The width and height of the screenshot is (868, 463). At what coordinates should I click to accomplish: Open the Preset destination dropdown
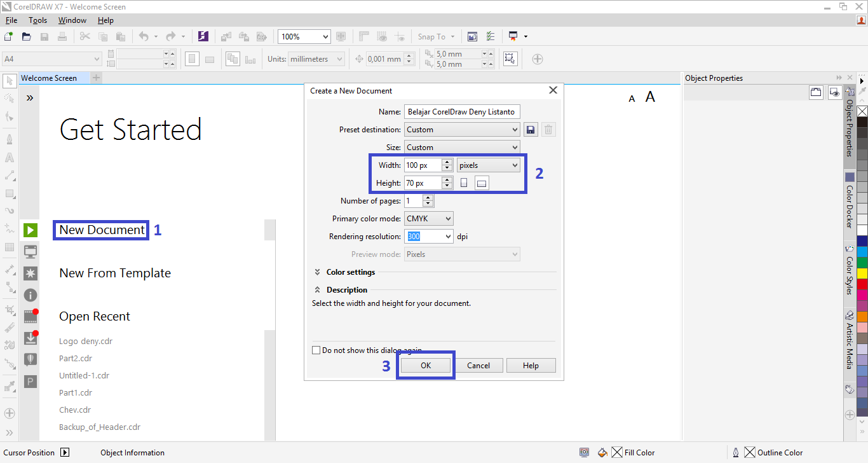pyautogui.click(x=462, y=130)
